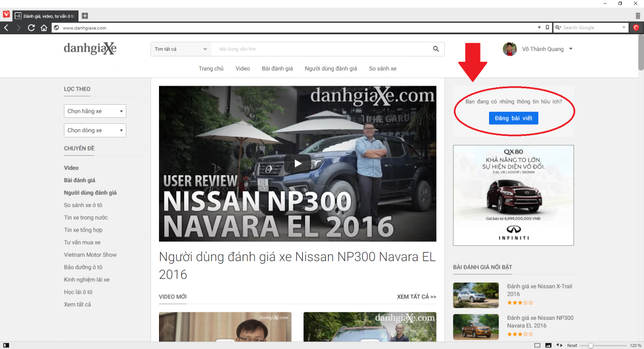
Task: Select Video in the sidebar topics
Action: pos(71,168)
